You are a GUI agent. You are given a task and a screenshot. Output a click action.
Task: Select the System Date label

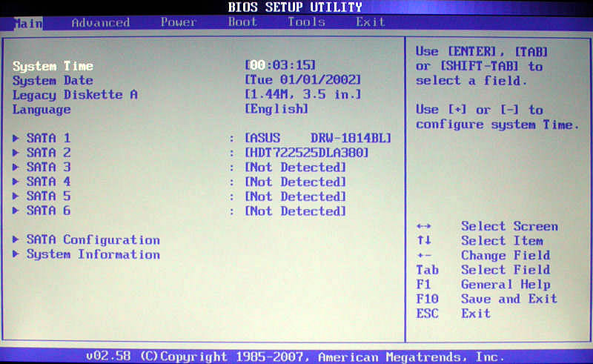tap(53, 81)
